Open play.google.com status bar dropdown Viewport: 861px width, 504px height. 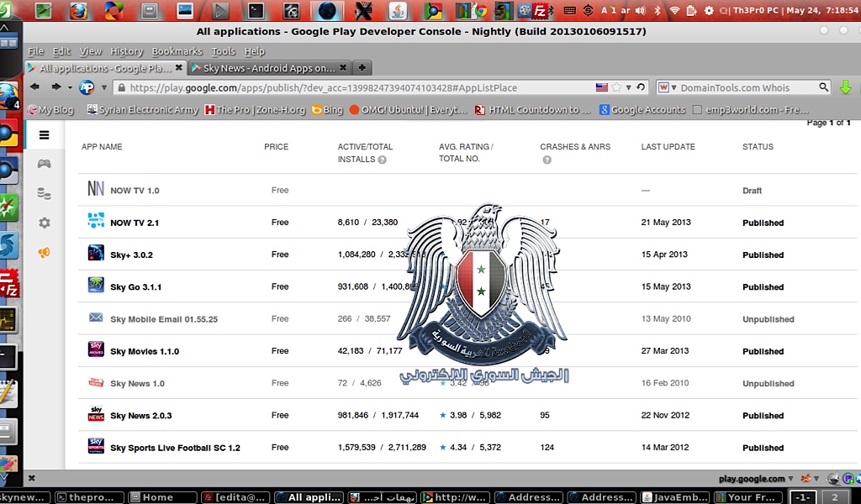tap(790, 479)
